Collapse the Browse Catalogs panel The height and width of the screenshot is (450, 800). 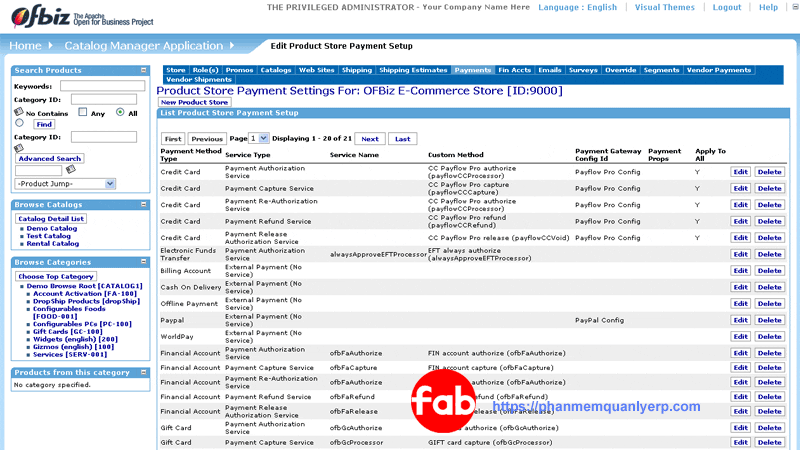tap(143, 205)
